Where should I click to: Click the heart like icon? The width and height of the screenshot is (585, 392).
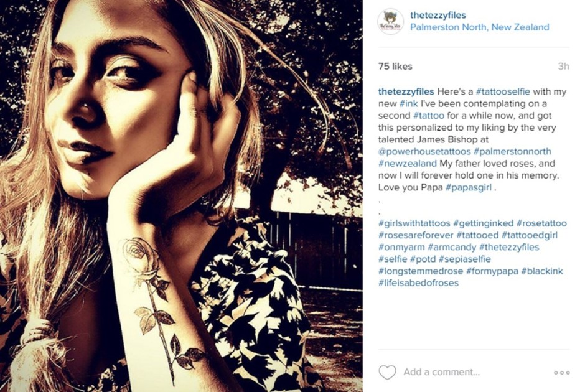387,372
